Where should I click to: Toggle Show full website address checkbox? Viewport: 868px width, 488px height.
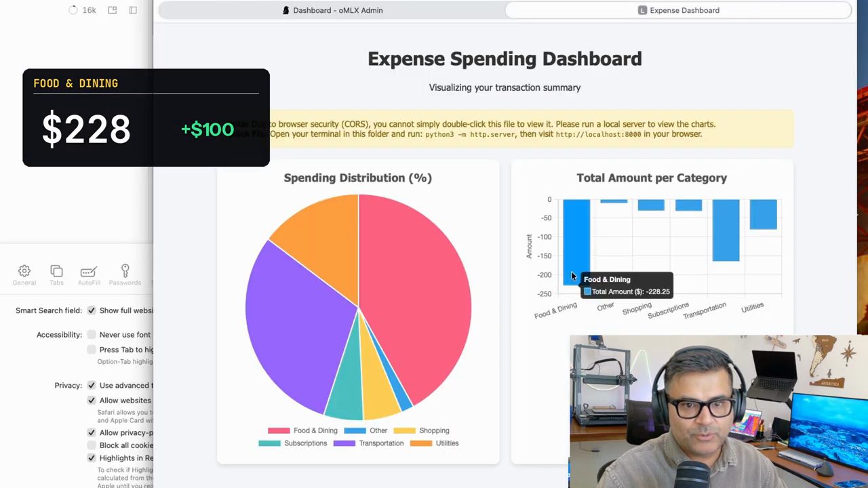click(x=92, y=310)
